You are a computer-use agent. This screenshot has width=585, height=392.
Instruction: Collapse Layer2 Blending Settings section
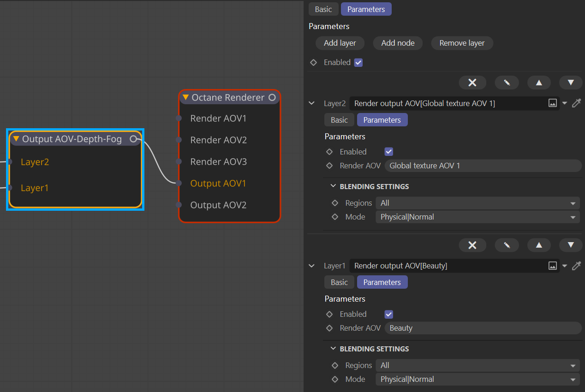[x=334, y=186]
